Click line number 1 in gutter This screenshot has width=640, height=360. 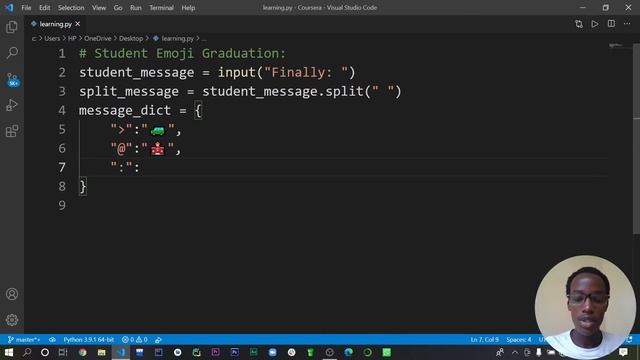(62, 53)
